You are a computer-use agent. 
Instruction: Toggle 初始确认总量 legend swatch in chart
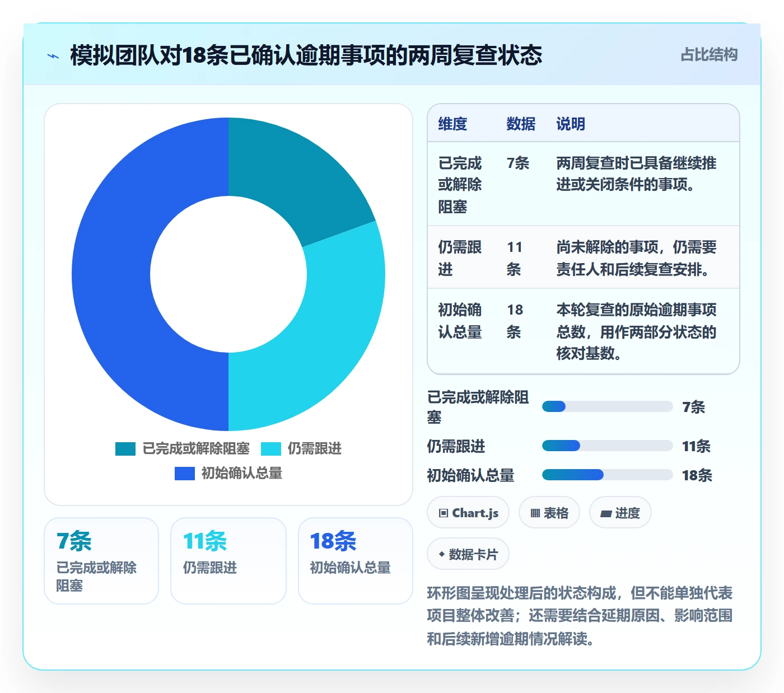[x=185, y=474]
